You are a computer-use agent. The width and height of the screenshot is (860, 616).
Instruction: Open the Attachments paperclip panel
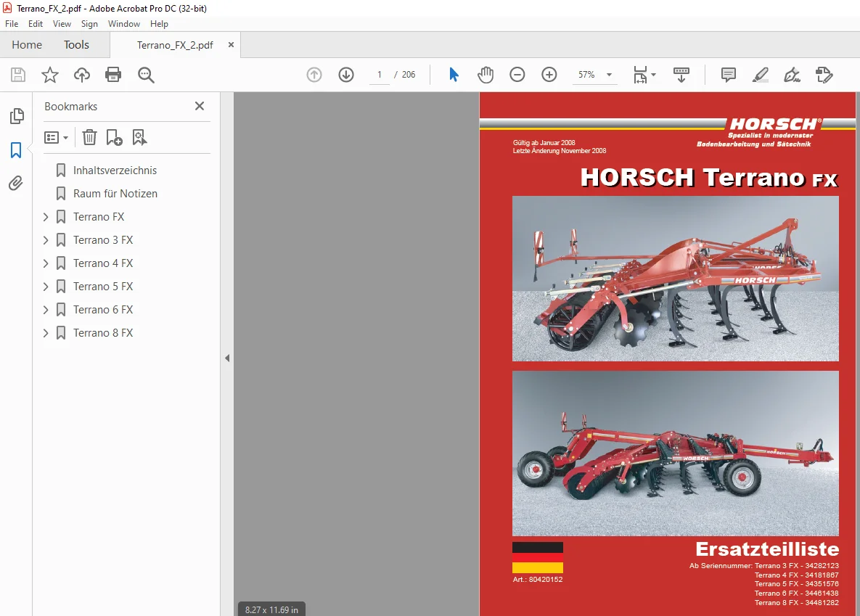point(16,184)
